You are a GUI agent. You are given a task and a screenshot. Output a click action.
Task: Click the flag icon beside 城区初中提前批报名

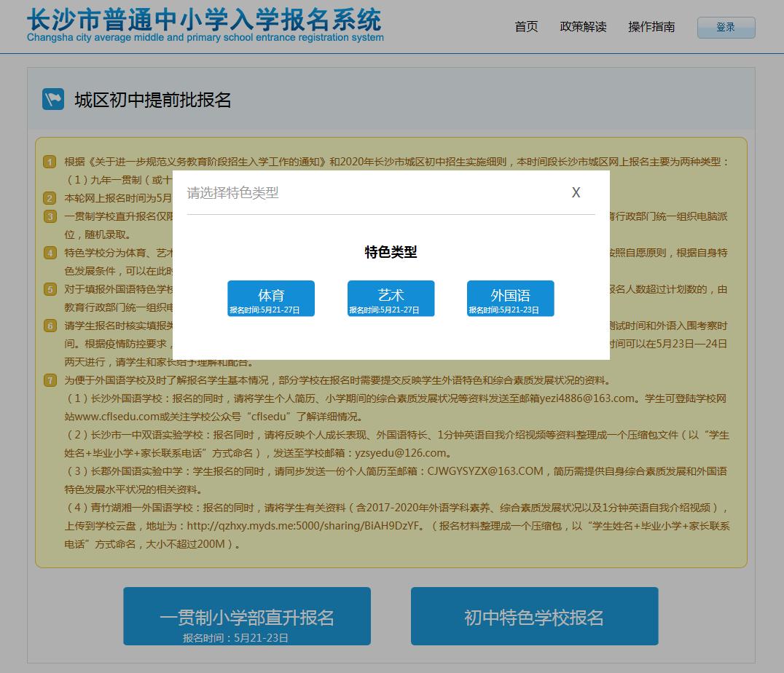click(53, 98)
